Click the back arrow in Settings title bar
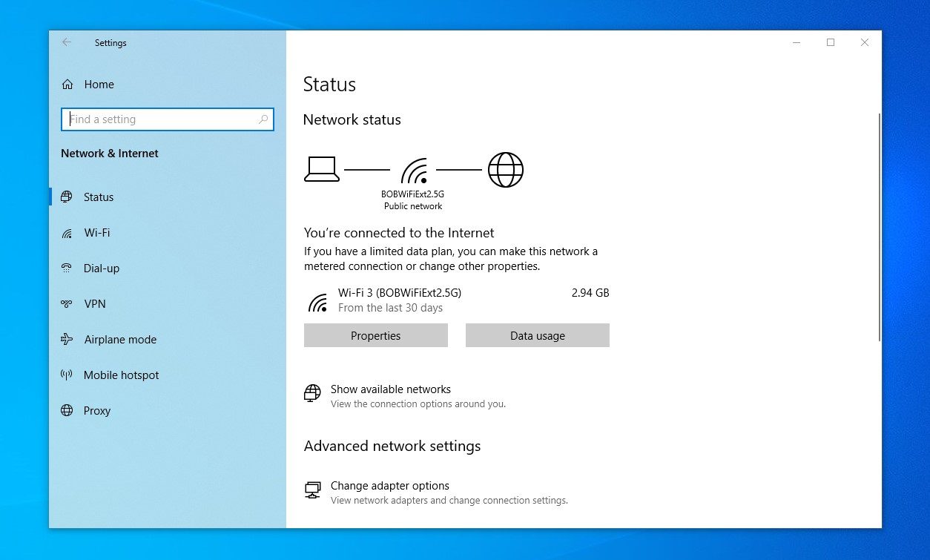This screenshot has width=930, height=560. pyautogui.click(x=67, y=43)
